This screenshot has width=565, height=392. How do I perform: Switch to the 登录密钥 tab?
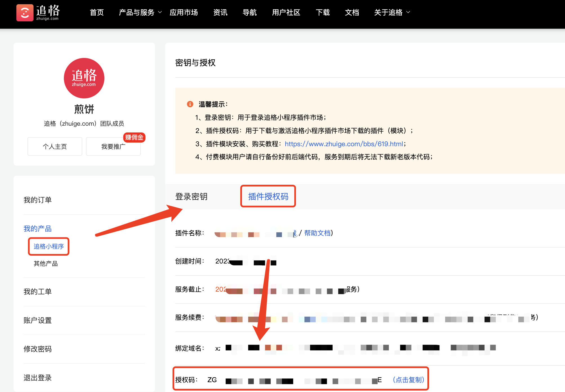pos(191,196)
